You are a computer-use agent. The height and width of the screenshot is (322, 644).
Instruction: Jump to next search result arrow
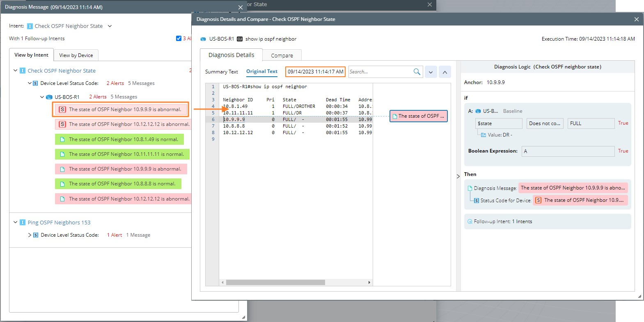point(431,72)
